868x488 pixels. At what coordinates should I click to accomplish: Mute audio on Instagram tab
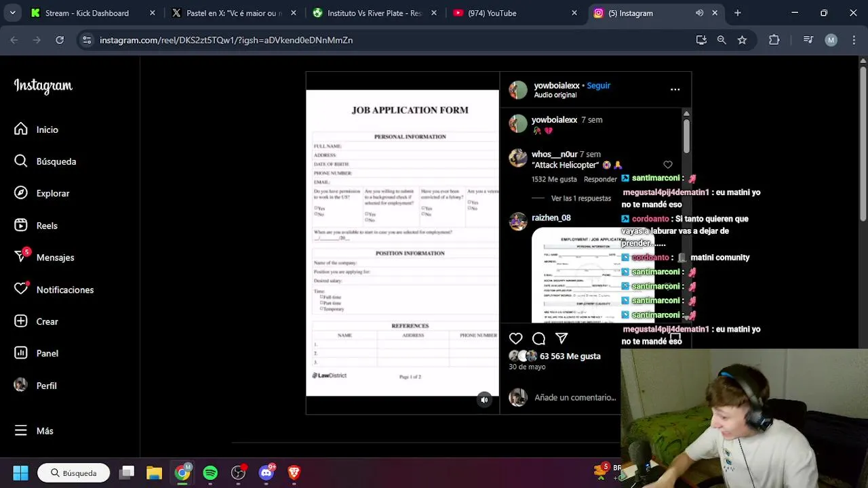(699, 13)
